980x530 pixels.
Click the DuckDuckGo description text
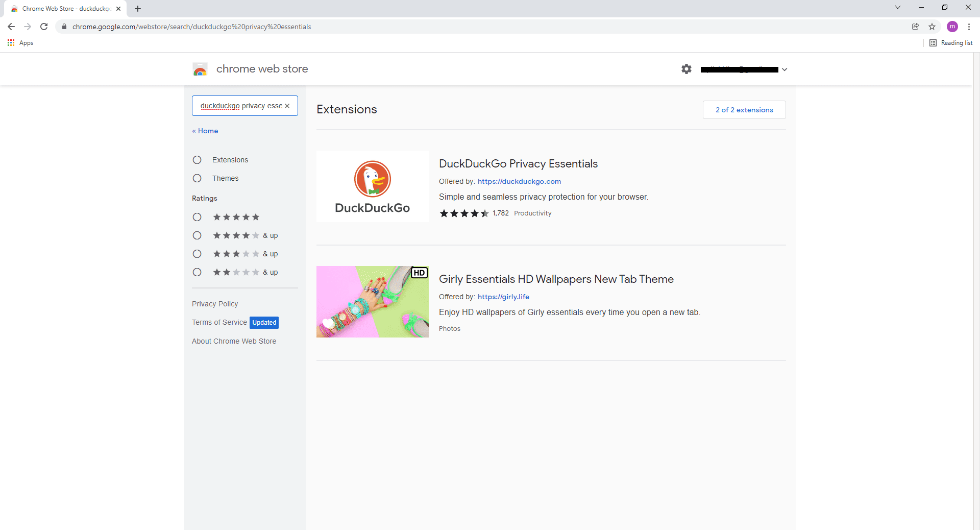pos(544,197)
